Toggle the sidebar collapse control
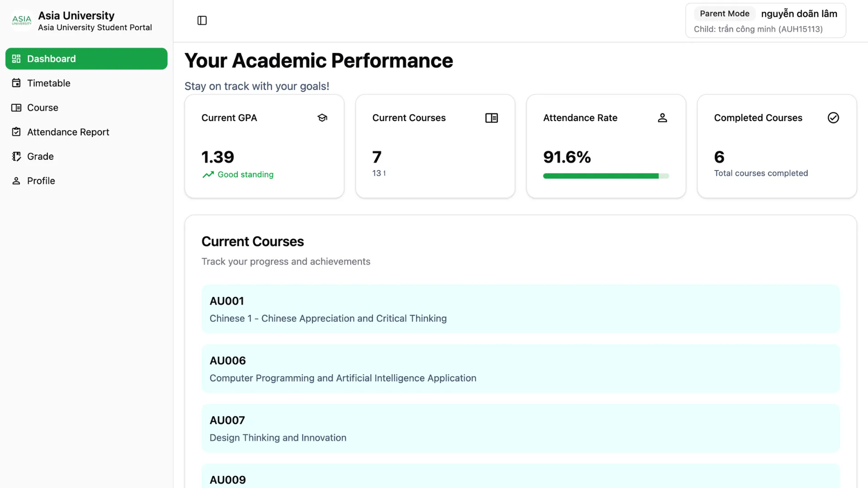Image resolution: width=868 pixels, height=488 pixels. point(202,20)
